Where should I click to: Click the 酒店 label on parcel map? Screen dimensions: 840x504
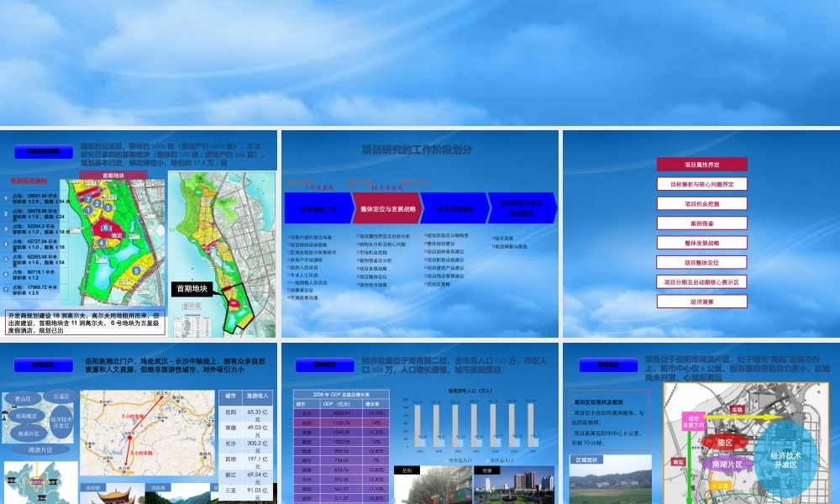click(x=116, y=235)
